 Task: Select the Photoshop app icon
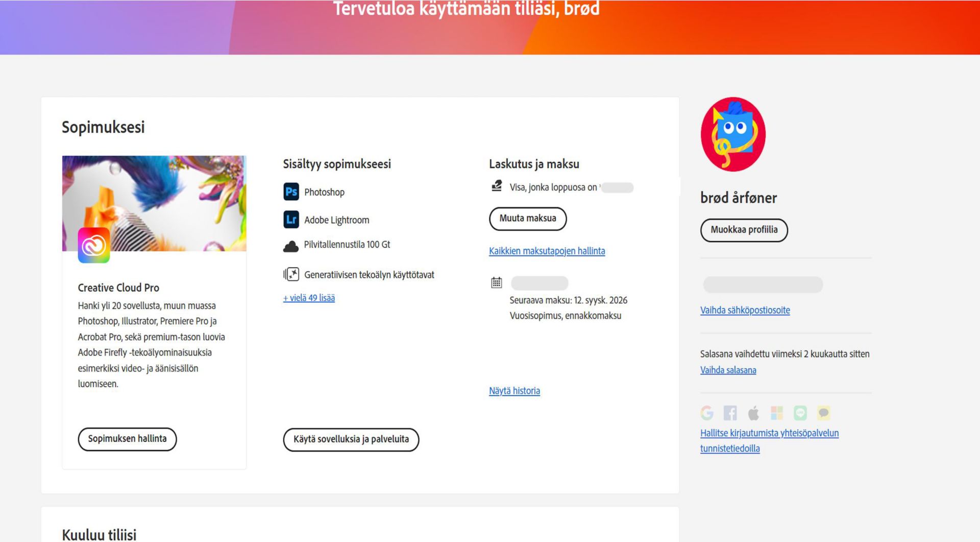pos(290,192)
